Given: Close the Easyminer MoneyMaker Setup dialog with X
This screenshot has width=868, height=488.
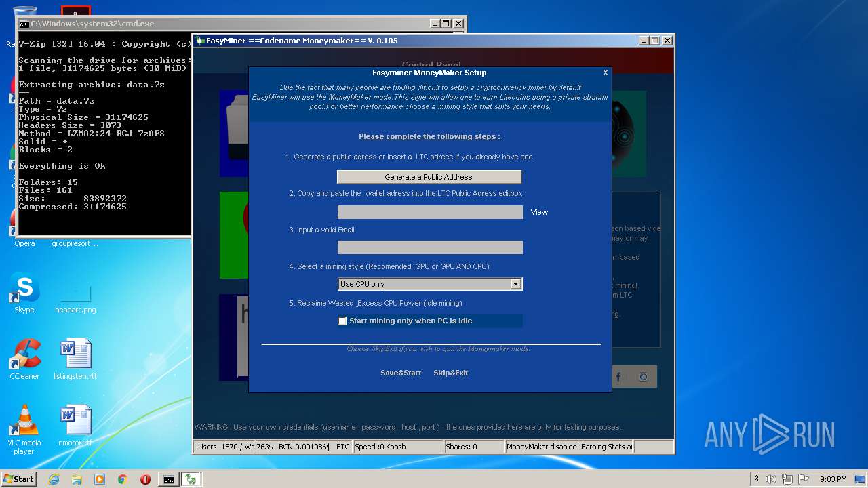Looking at the screenshot, I should pos(606,73).
